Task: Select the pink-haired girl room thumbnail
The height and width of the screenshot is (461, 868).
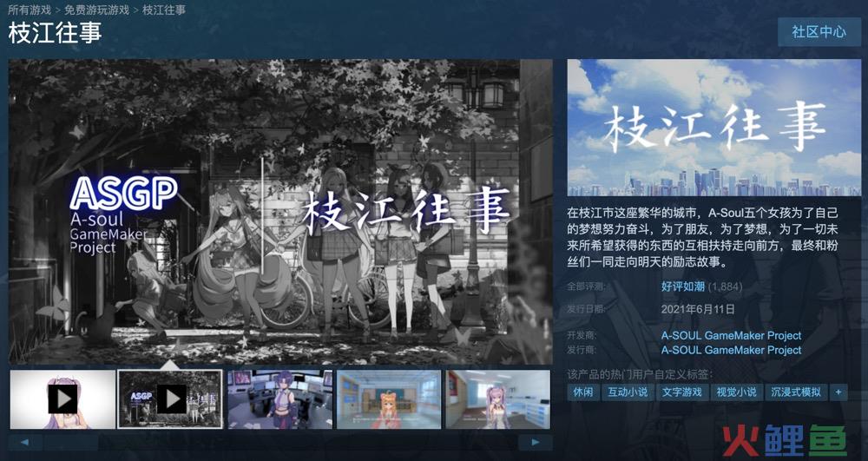Action: point(497,399)
